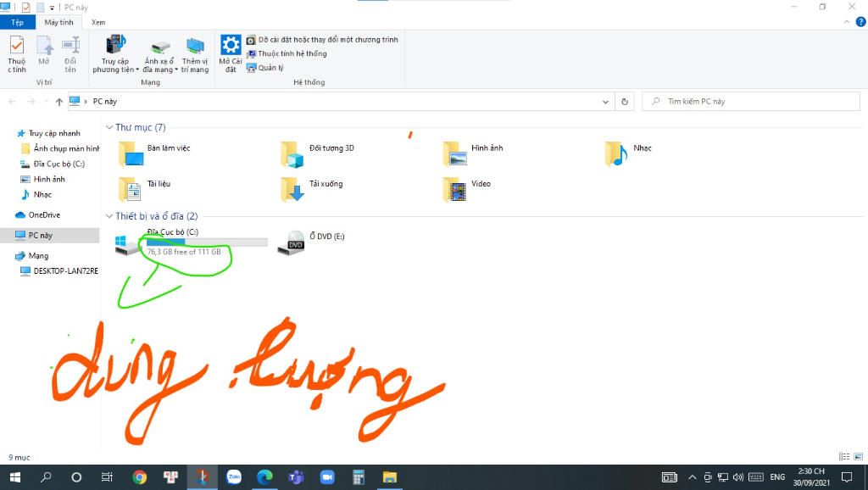Minimize the ribbon chevron
The image size is (868, 490).
tap(847, 22)
